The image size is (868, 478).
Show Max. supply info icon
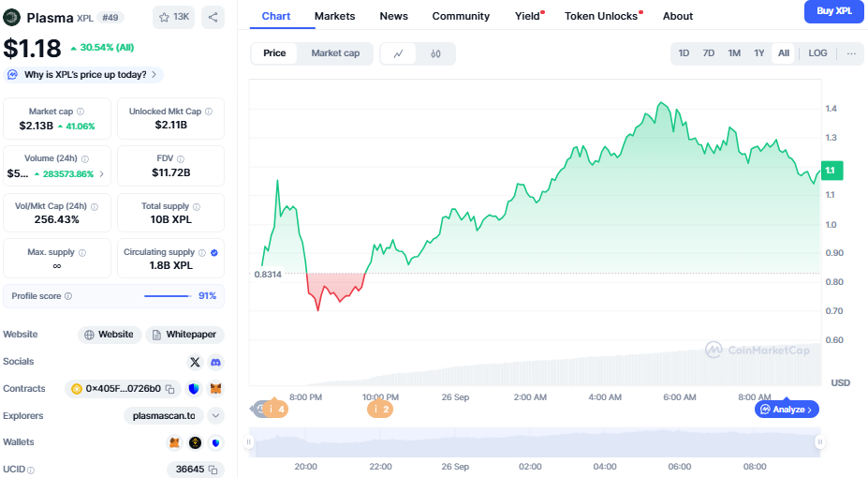click(x=82, y=252)
